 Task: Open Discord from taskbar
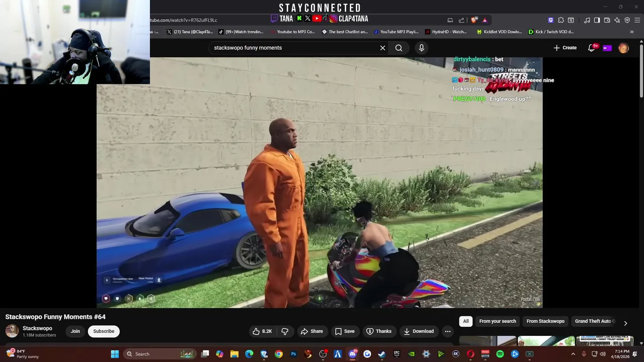pyautogui.click(x=353, y=354)
